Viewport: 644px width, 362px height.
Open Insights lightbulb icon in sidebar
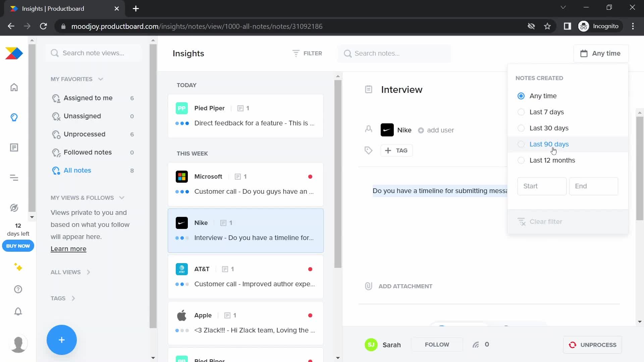[14, 117]
